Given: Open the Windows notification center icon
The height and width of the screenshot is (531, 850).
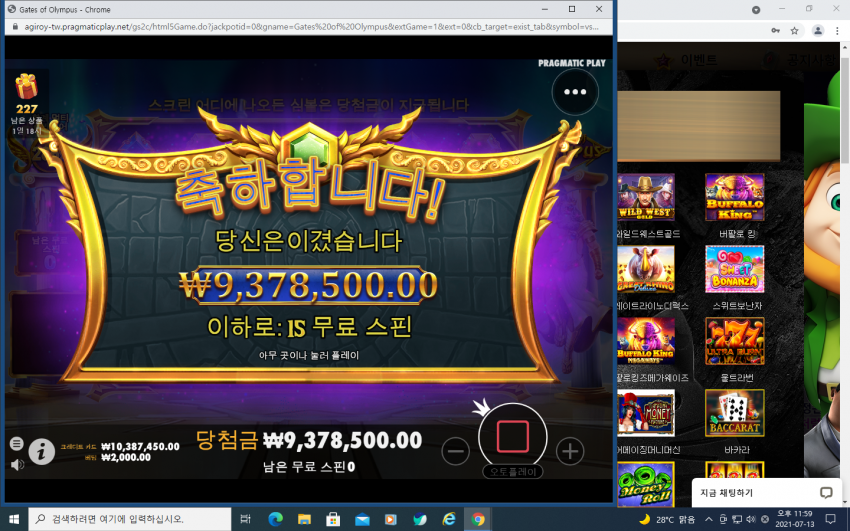Looking at the screenshot, I should pyautogui.click(x=830, y=519).
